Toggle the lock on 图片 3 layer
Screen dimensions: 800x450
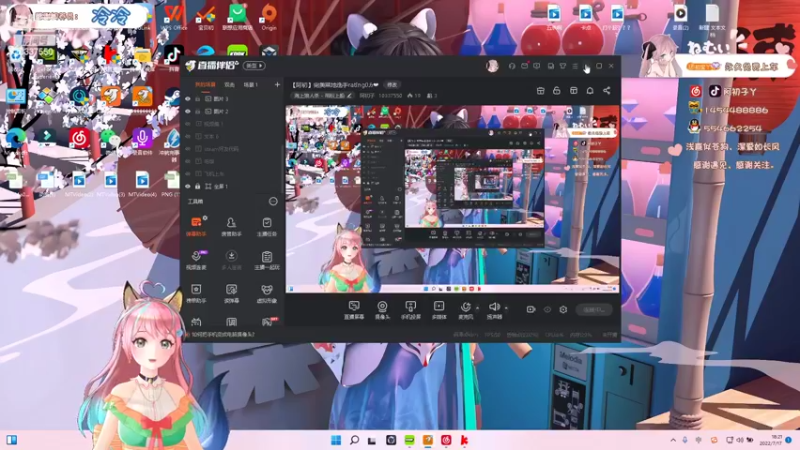click(197, 99)
